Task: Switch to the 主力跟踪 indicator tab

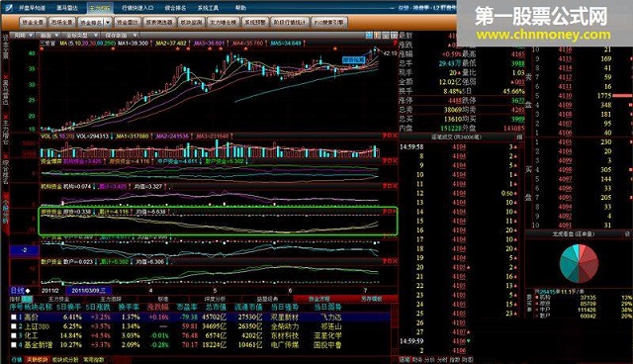Action: (x=110, y=299)
